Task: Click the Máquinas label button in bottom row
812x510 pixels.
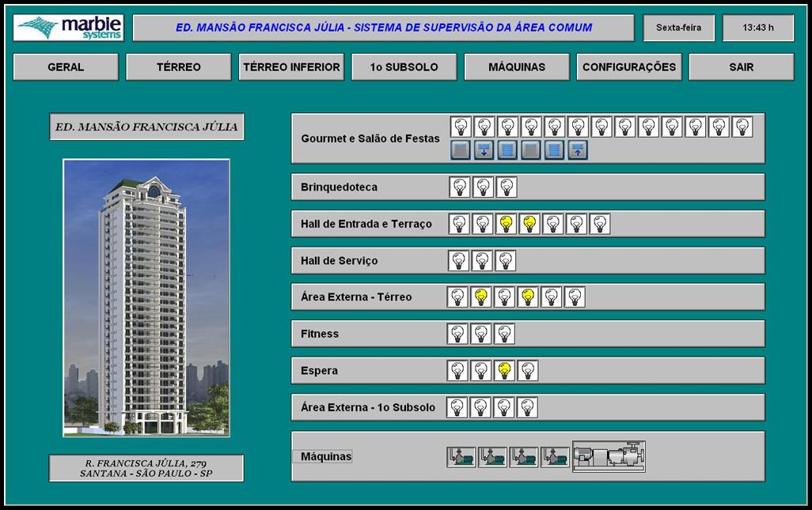Action: click(x=323, y=457)
